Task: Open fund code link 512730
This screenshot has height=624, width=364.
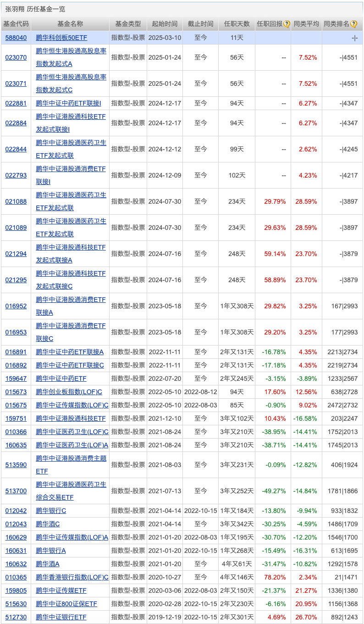Action: coord(16,617)
